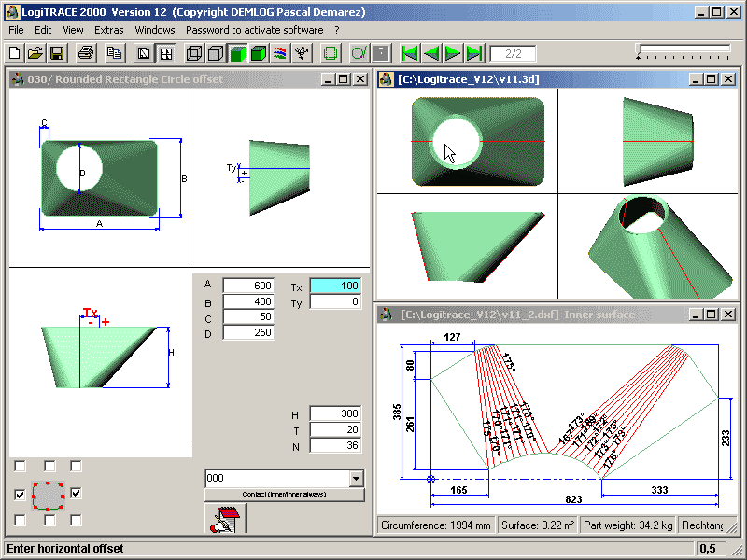
Task: Click the 'Part weight: 34.2 kg' status text
Action: click(627, 525)
